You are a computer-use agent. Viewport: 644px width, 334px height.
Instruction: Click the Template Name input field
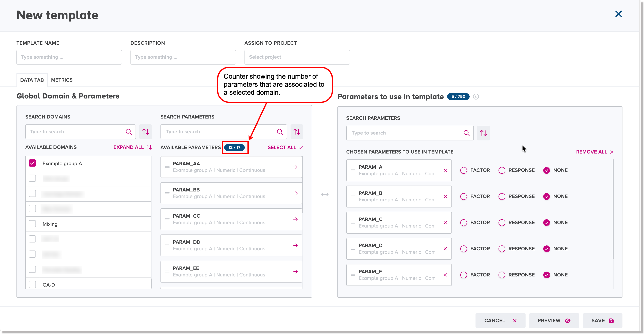tap(69, 57)
